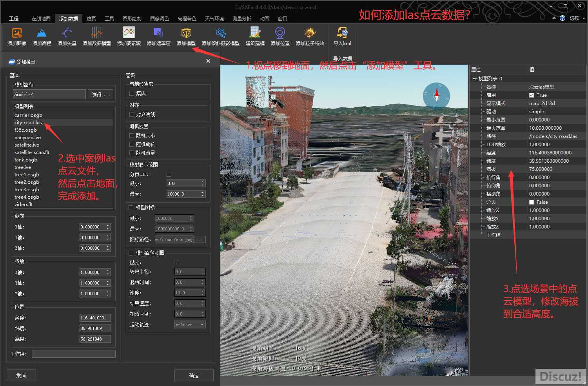Image resolution: width=588 pixels, height=386 pixels.
Task: Collapse the 模型列表-0 tree node
Action: pyautogui.click(x=474, y=78)
